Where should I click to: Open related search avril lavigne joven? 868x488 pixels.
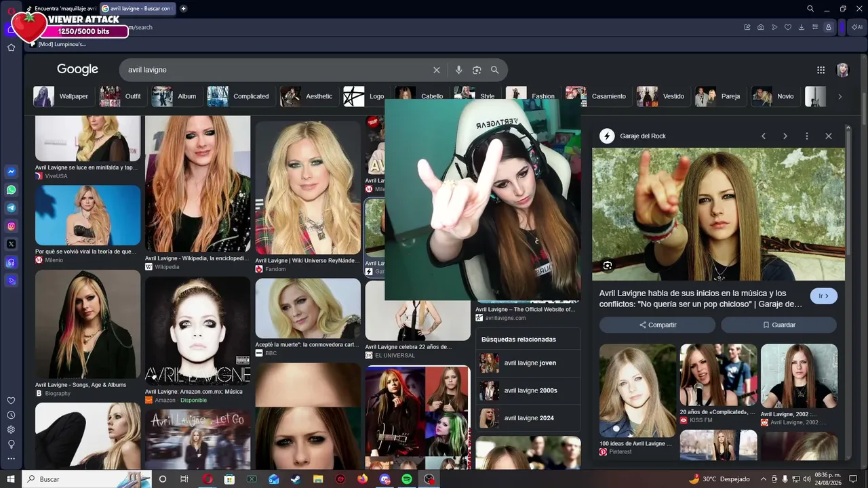528,363
